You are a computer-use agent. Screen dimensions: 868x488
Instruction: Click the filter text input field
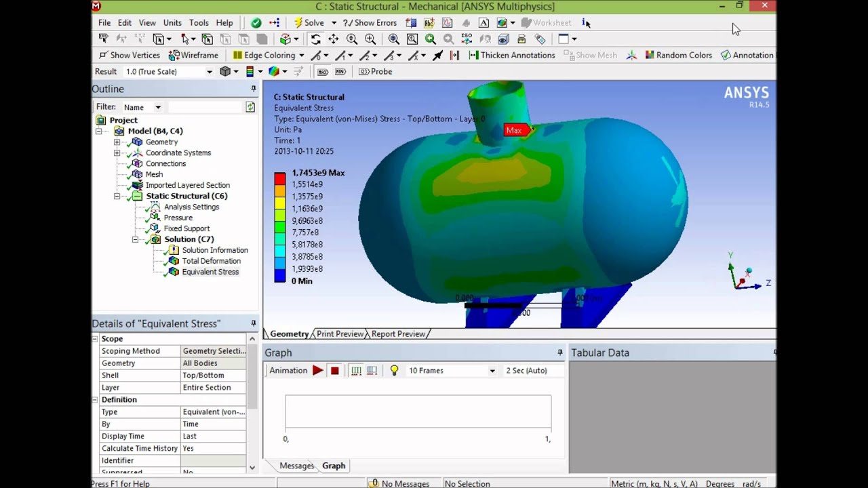tap(205, 107)
